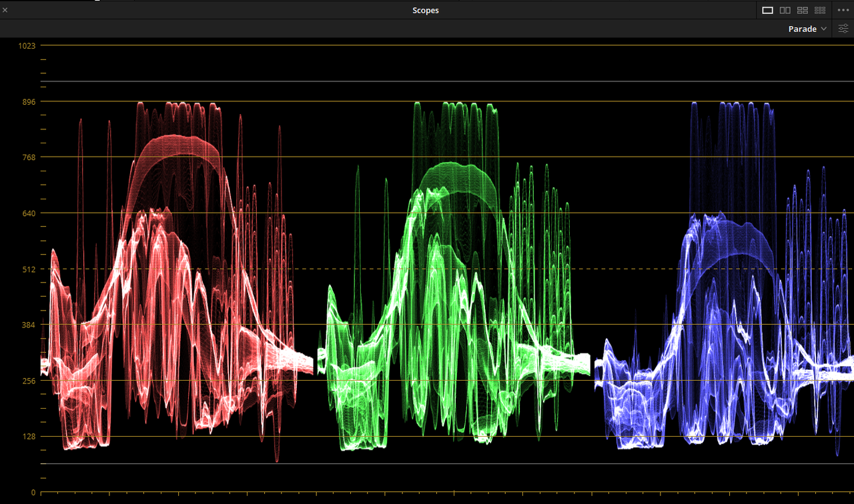Click the 640 scale label
This screenshot has width=854, height=504.
pos(29,213)
